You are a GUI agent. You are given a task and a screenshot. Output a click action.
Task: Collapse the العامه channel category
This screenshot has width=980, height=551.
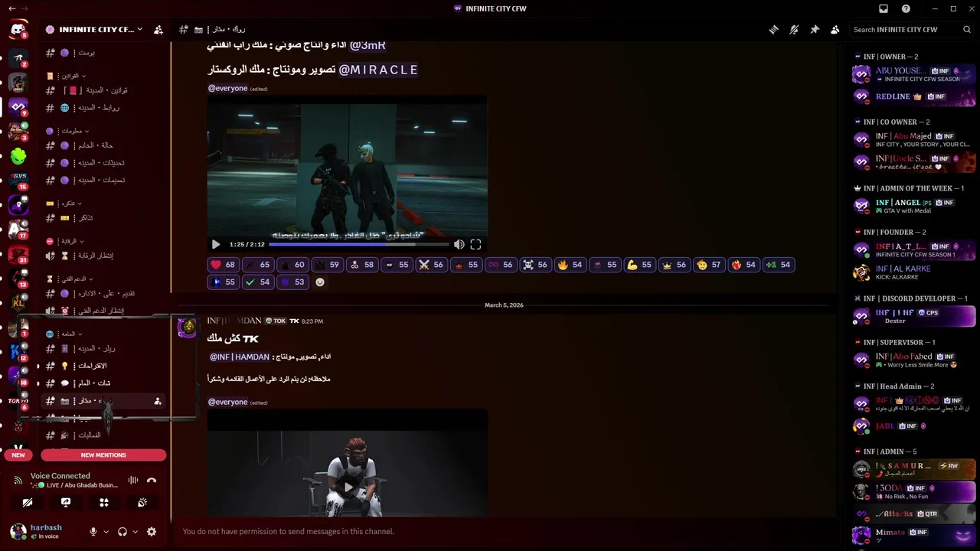coord(63,334)
